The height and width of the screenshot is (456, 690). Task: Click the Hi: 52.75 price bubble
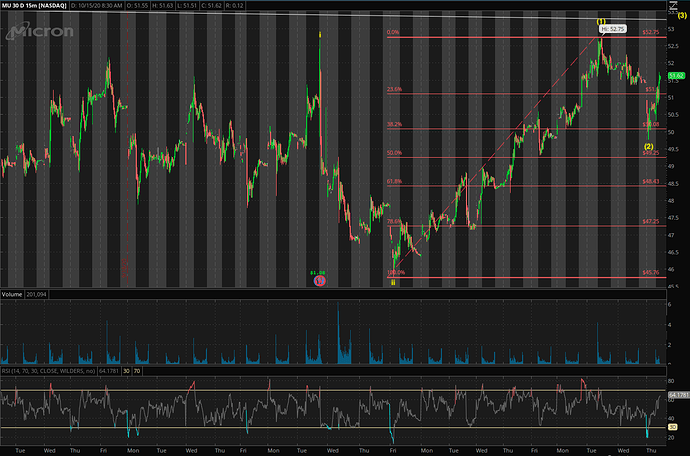pos(611,29)
